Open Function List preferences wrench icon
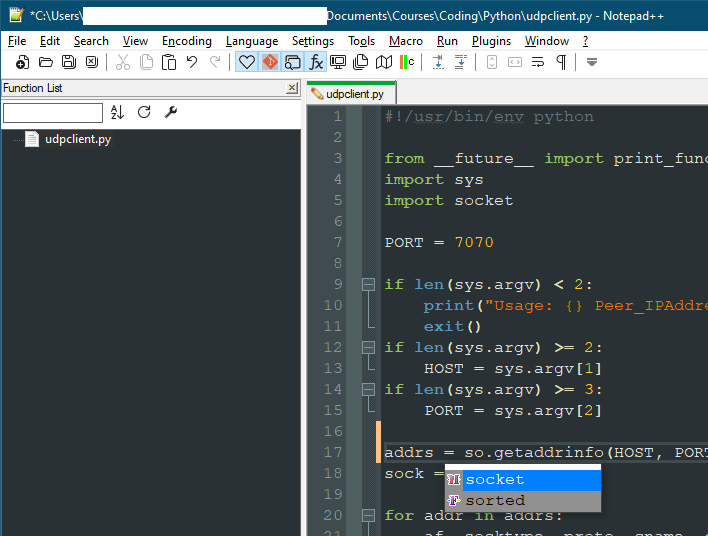708x536 pixels. [171, 112]
